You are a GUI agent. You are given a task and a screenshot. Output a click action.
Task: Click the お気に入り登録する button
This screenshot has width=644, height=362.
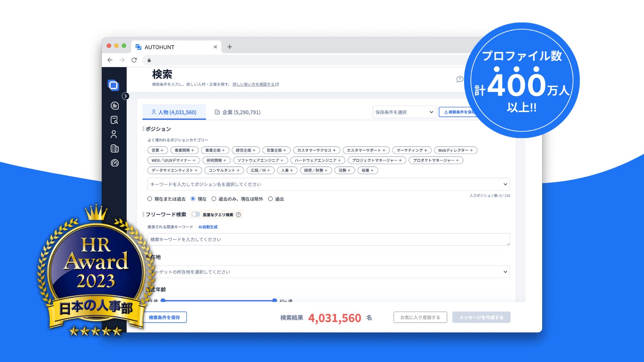(420, 317)
